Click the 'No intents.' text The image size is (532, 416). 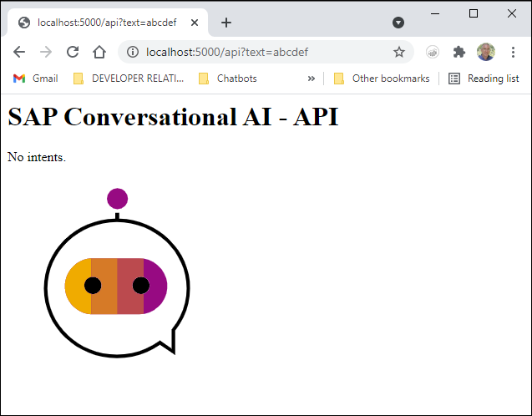tap(37, 157)
